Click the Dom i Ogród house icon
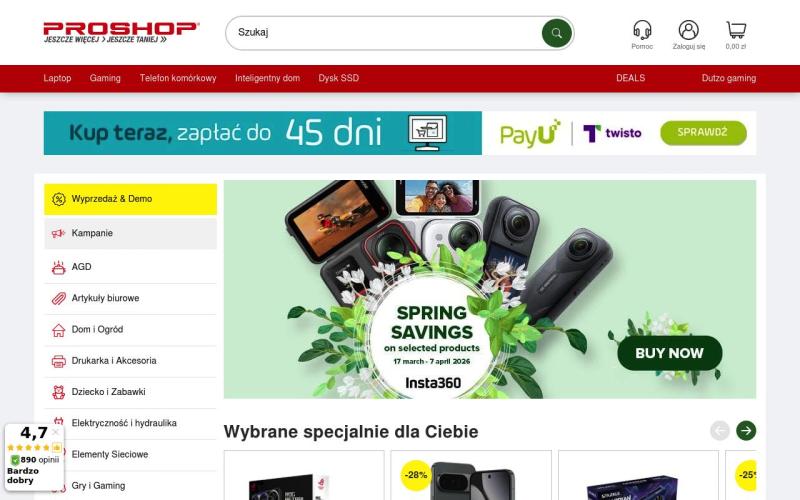This screenshot has height=500, width=800. (59, 330)
